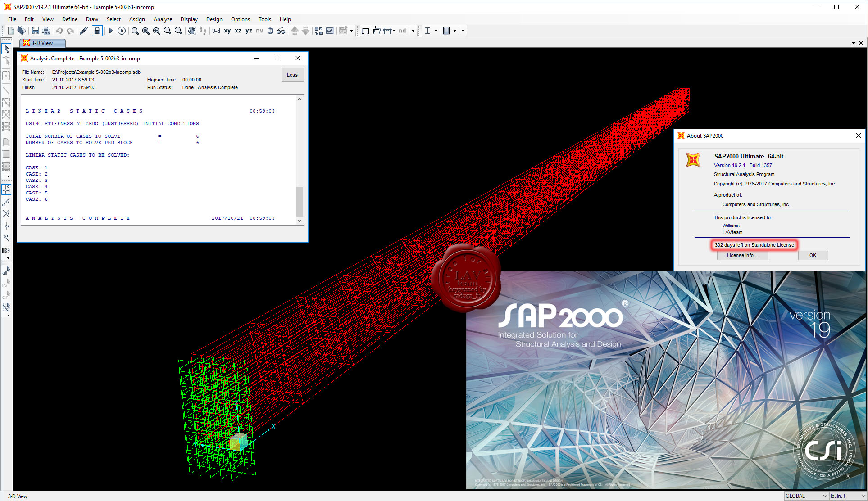
Task: Select the pointer Select Object tool
Action: click(6, 48)
